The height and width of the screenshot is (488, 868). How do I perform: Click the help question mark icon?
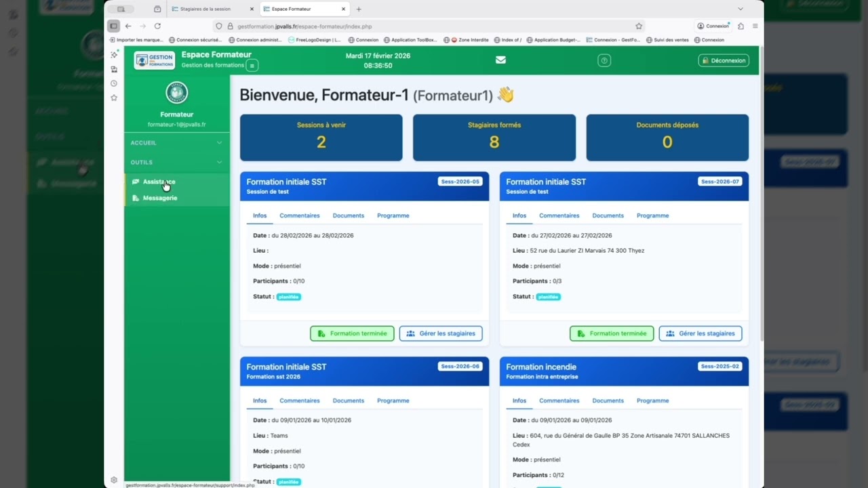pyautogui.click(x=604, y=60)
